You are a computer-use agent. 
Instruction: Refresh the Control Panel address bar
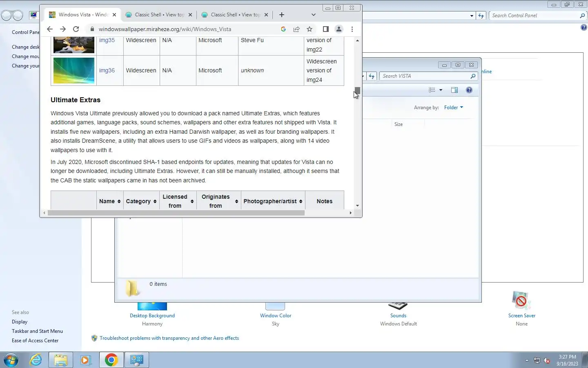tap(481, 16)
